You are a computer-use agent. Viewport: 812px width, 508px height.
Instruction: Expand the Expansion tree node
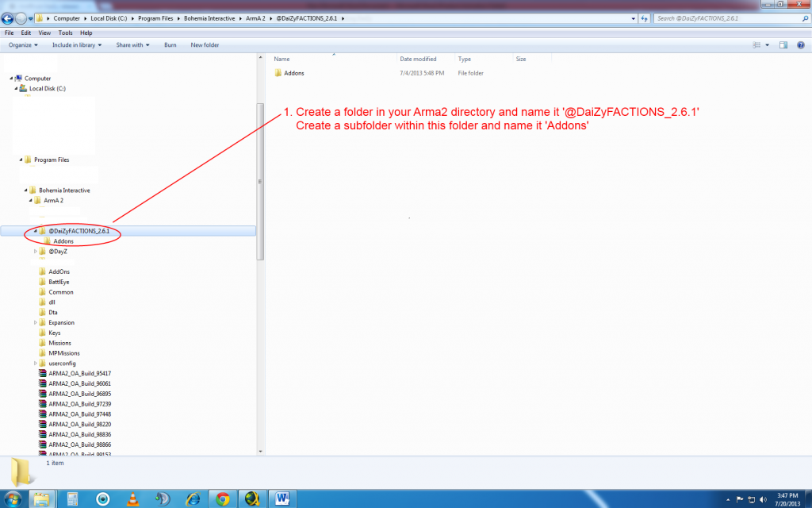[35, 322]
